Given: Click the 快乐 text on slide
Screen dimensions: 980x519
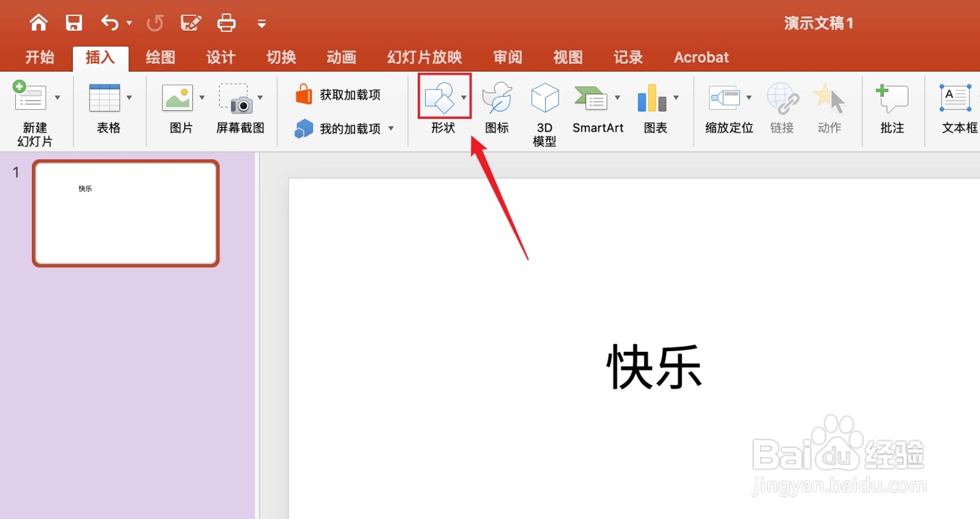Looking at the screenshot, I should [x=654, y=366].
